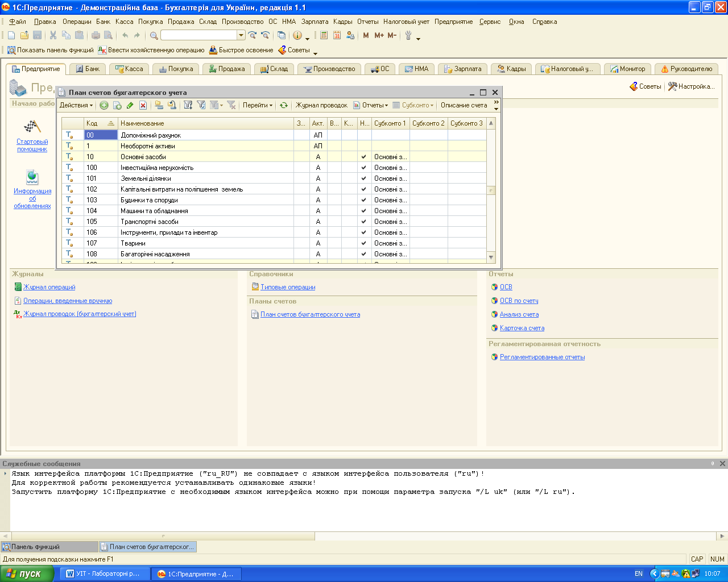The height and width of the screenshot is (582, 728).
Task: Click the Журнал проводок button in chart toolbar
Action: pyautogui.click(x=321, y=105)
